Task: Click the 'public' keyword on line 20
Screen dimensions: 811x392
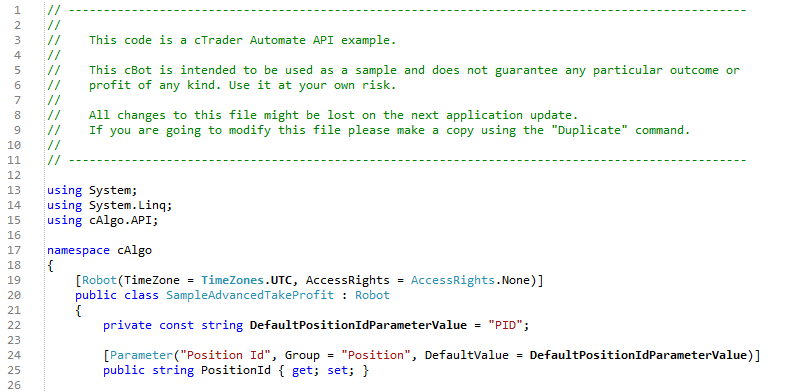Action: pos(96,295)
